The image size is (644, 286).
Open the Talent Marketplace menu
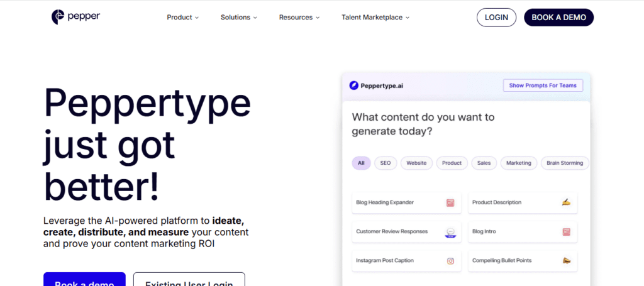tap(375, 18)
